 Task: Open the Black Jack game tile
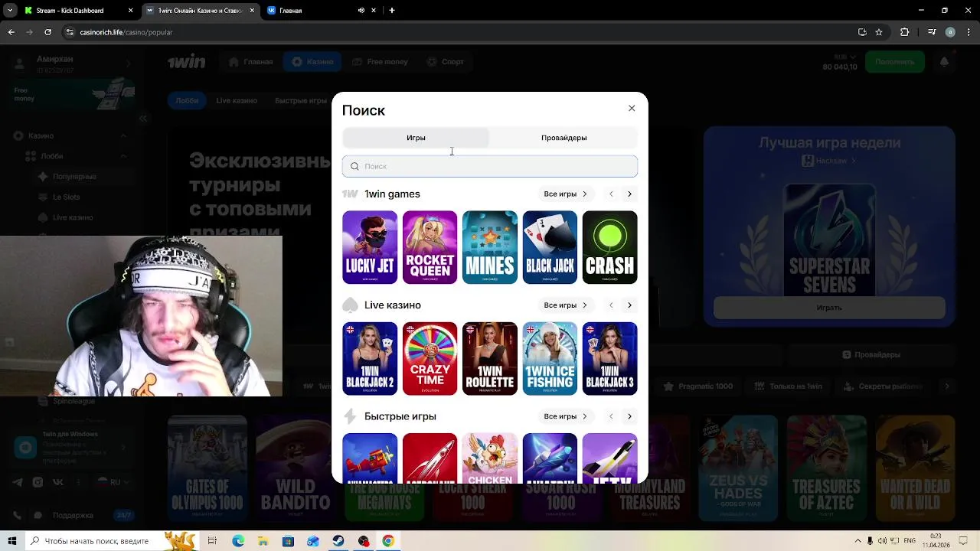550,247
